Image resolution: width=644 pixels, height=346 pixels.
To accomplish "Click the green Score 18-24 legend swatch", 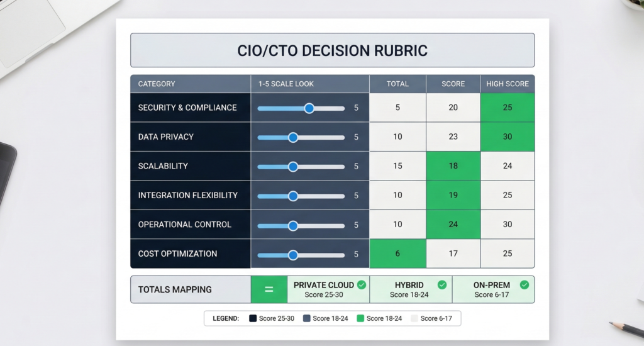I will click(360, 319).
